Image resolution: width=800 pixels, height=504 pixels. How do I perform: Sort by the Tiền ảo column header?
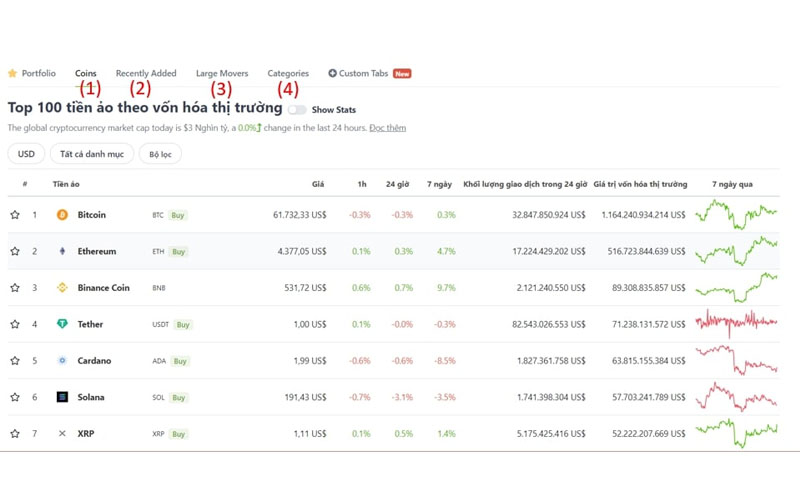point(66,184)
